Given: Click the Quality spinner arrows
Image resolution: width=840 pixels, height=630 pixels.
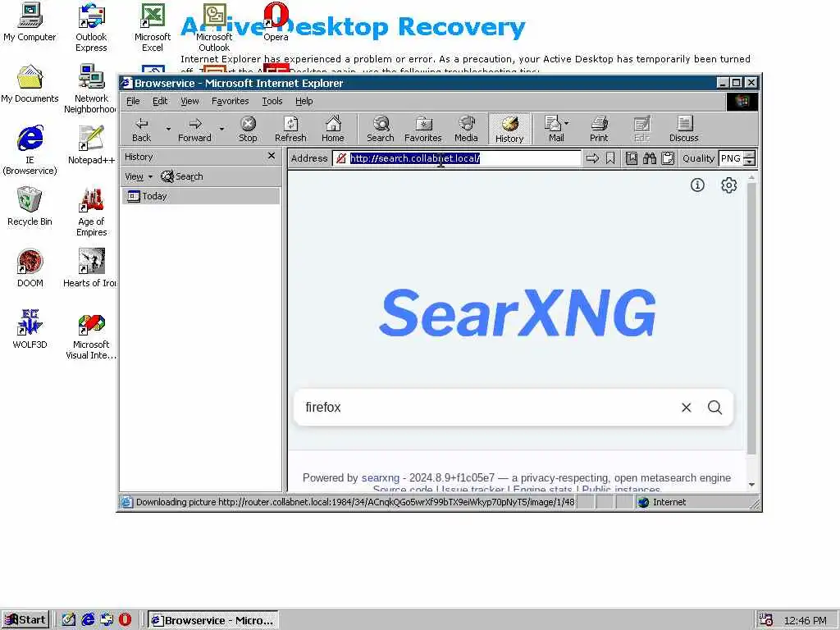Looking at the screenshot, I should (750, 158).
